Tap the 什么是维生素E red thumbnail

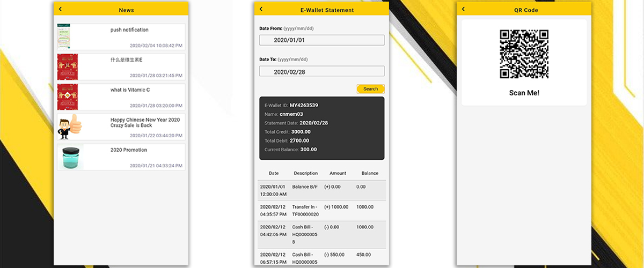pos(68,67)
